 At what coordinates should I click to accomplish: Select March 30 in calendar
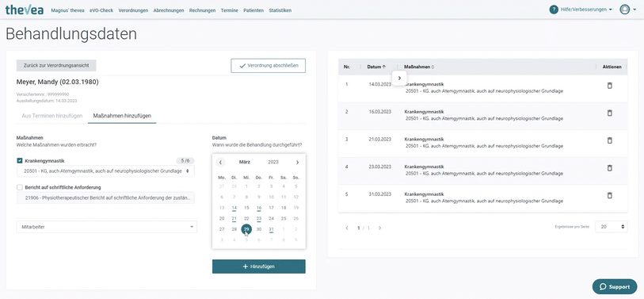259,229
